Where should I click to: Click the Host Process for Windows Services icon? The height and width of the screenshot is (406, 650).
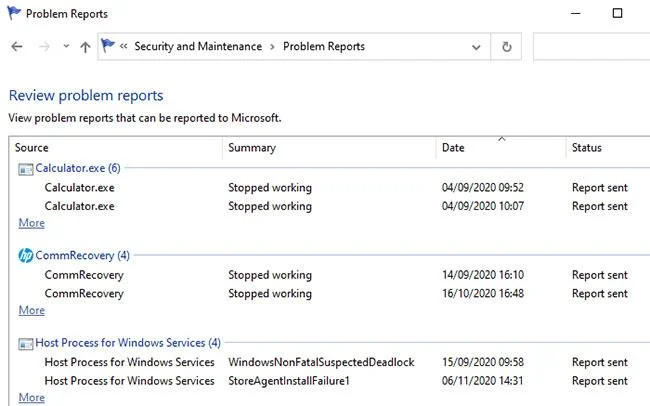(26, 344)
